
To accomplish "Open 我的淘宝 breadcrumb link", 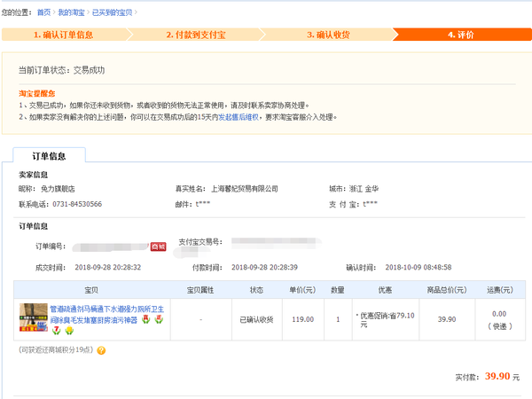I will pyautogui.click(x=71, y=12).
